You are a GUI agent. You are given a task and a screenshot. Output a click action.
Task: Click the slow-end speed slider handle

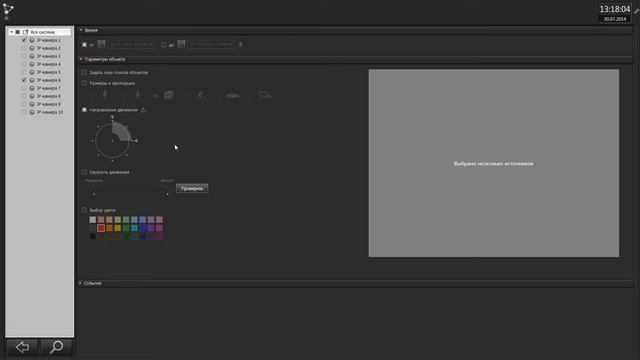click(x=94, y=194)
